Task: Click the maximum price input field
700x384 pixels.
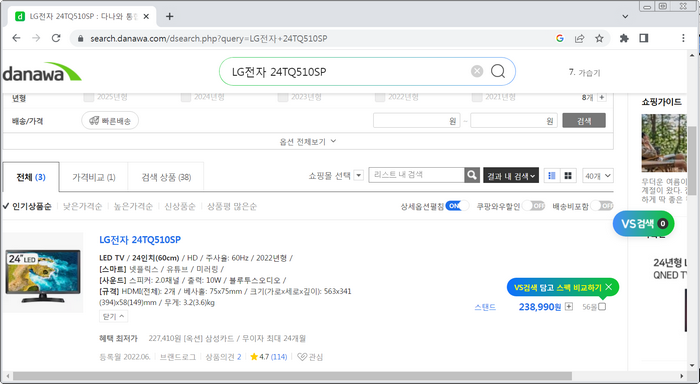Action: click(x=513, y=121)
